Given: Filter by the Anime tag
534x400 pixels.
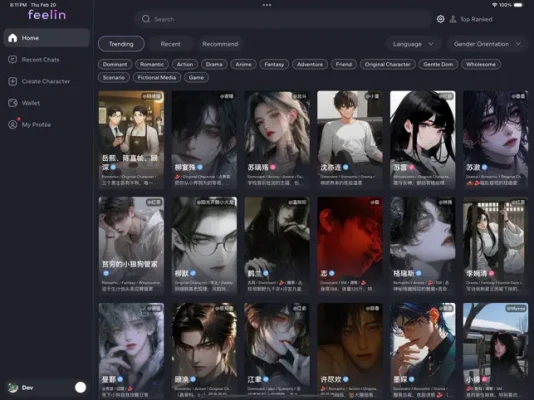Looking at the screenshot, I should [244, 64].
